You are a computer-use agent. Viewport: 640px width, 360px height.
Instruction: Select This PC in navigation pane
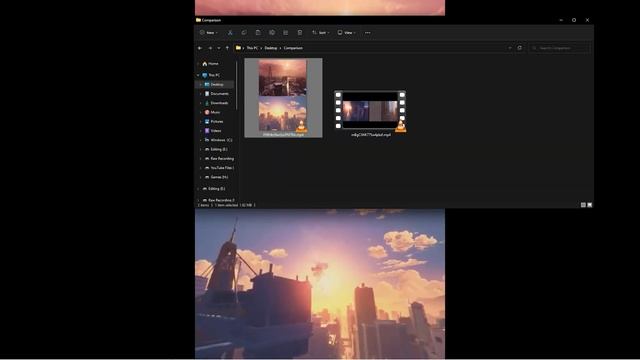[211, 75]
